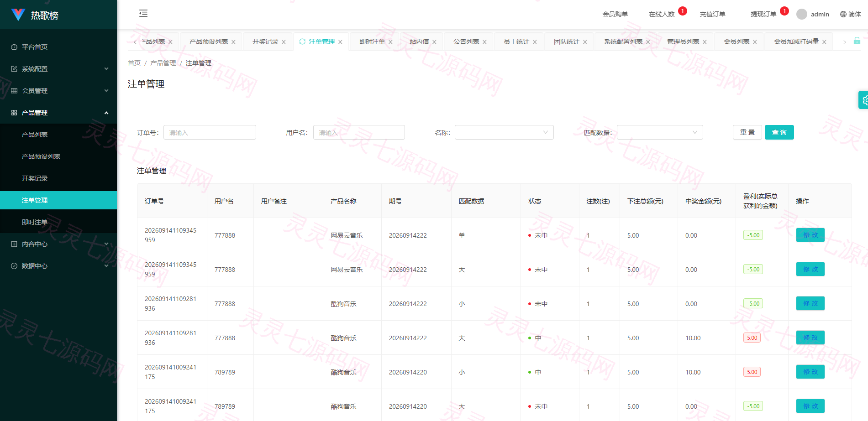Select 开奖记录 in the sidebar

pyautogui.click(x=58, y=178)
